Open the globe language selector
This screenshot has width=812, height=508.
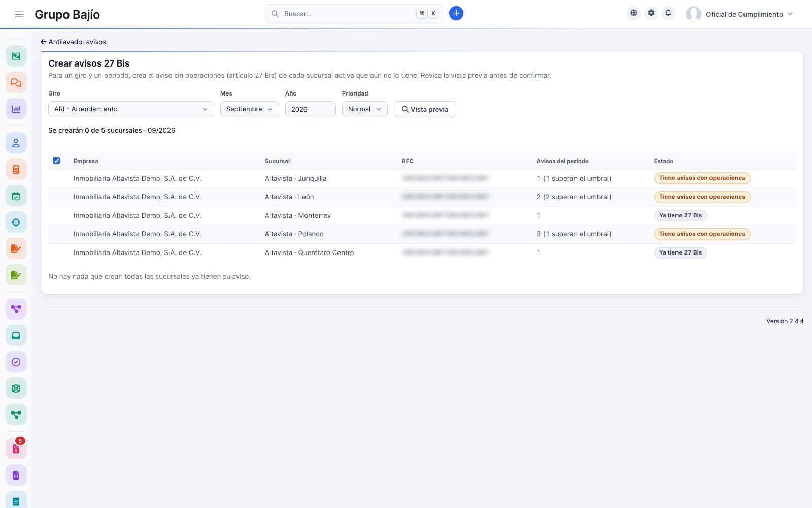634,13
